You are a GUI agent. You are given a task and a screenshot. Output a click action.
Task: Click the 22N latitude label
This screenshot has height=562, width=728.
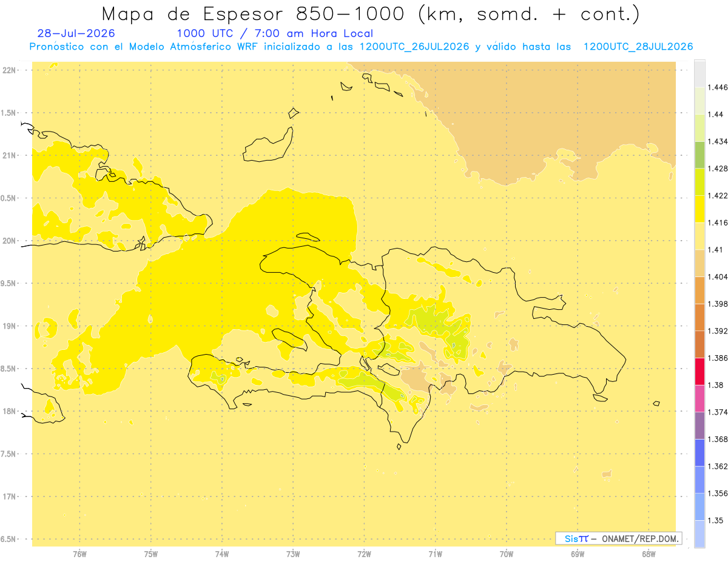[x=10, y=70]
